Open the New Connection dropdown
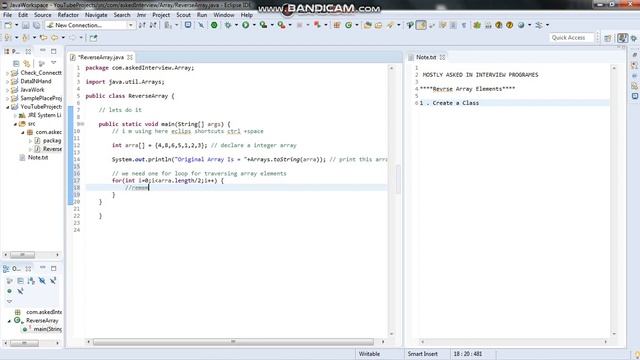This screenshot has height=360, width=640. pyautogui.click(x=130, y=25)
